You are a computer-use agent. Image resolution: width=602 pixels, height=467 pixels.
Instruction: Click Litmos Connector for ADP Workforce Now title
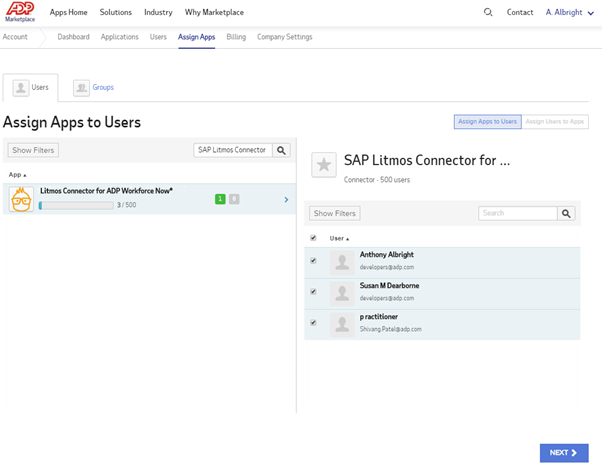point(106,191)
